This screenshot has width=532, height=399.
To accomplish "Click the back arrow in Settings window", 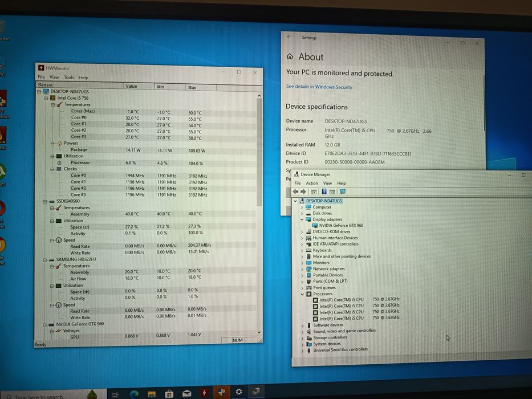I will pyautogui.click(x=289, y=37).
